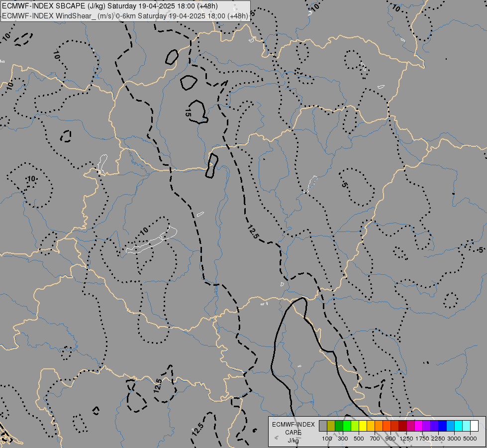
Task: Click the legend value 300
Action: pyautogui.click(x=343, y=439)
